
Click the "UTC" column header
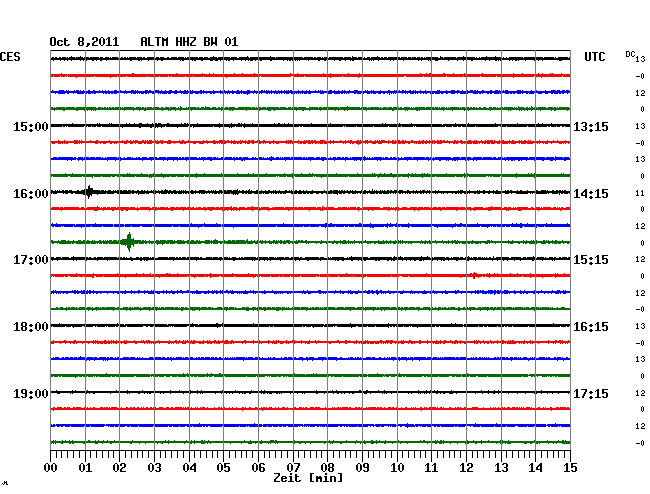tap(594, 57)
